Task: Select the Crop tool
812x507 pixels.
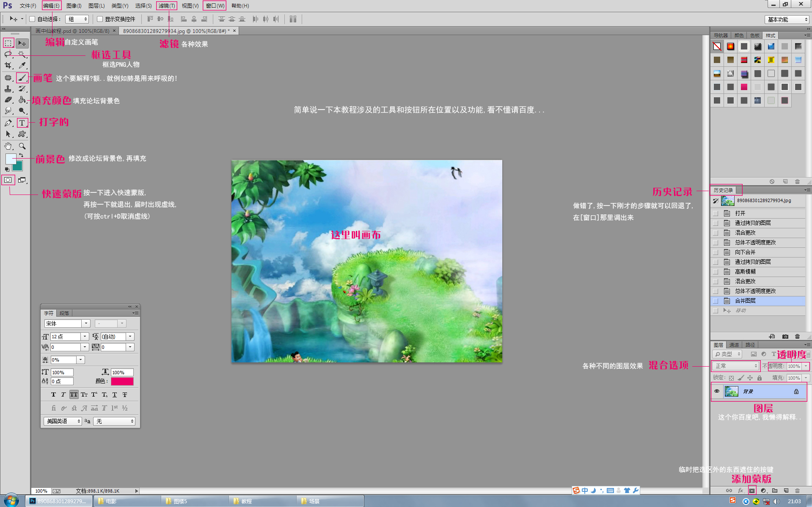Action: [x=8, y=66]
